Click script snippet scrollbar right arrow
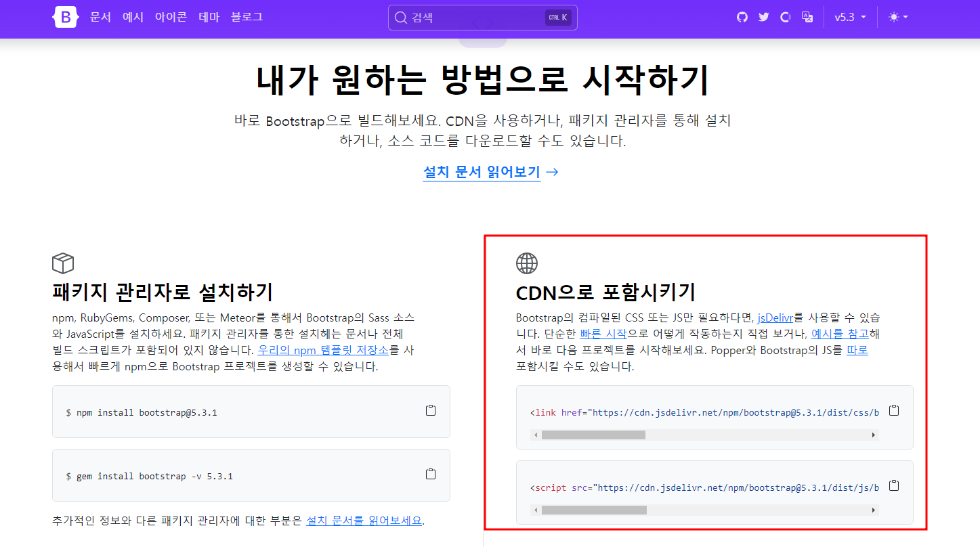This screenshot has height=547, width=980. click(x=874, y=510)
